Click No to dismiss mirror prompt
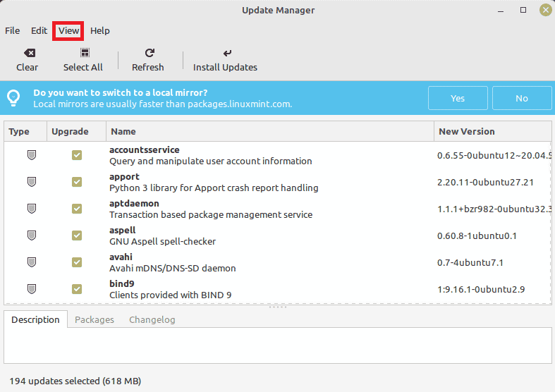 (x=522, y=98)
